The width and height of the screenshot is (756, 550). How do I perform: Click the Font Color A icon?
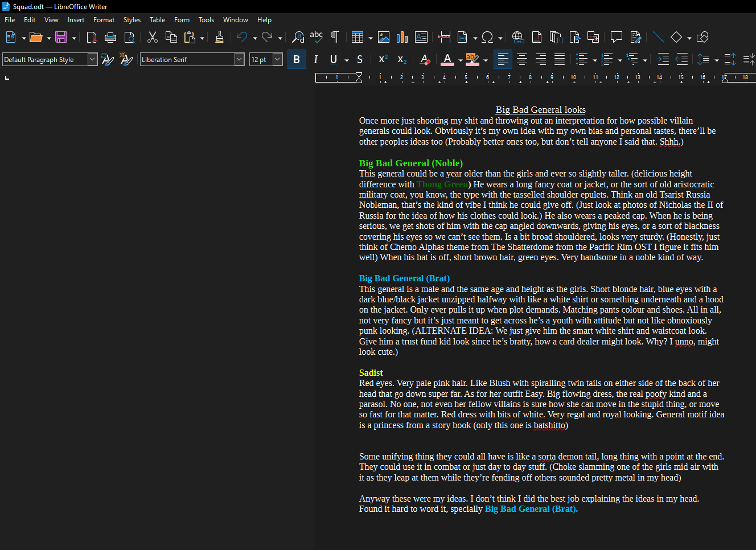pos(447,59)
